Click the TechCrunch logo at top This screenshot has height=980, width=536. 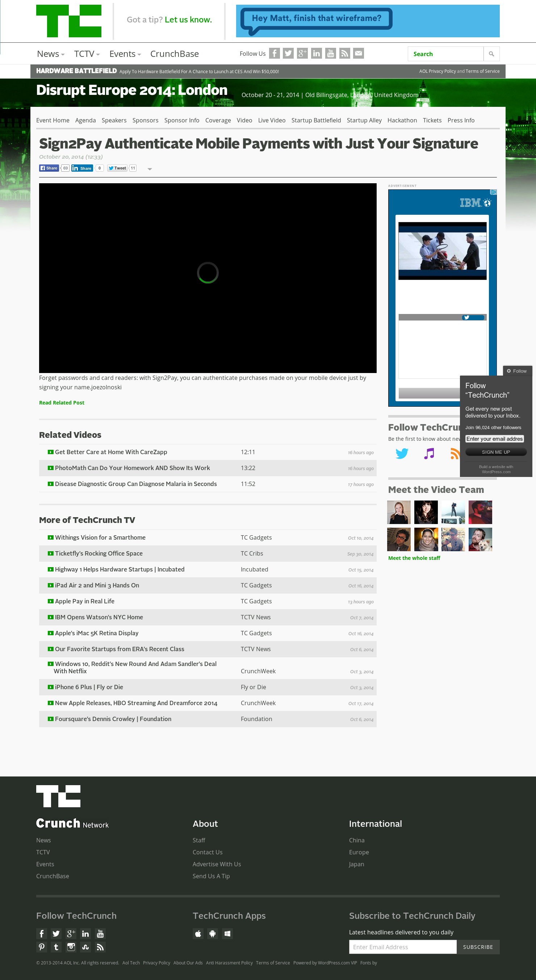[69, 21]
